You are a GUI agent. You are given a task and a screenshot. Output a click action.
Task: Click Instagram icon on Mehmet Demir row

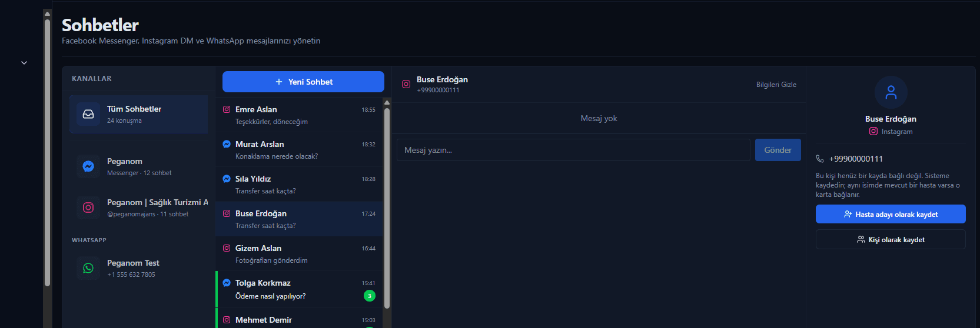coord(227,320)
